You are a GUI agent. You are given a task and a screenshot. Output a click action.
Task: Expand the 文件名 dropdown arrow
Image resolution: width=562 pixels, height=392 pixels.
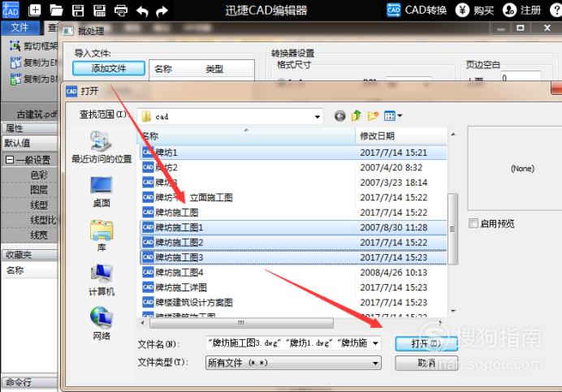tap(375, 343)
